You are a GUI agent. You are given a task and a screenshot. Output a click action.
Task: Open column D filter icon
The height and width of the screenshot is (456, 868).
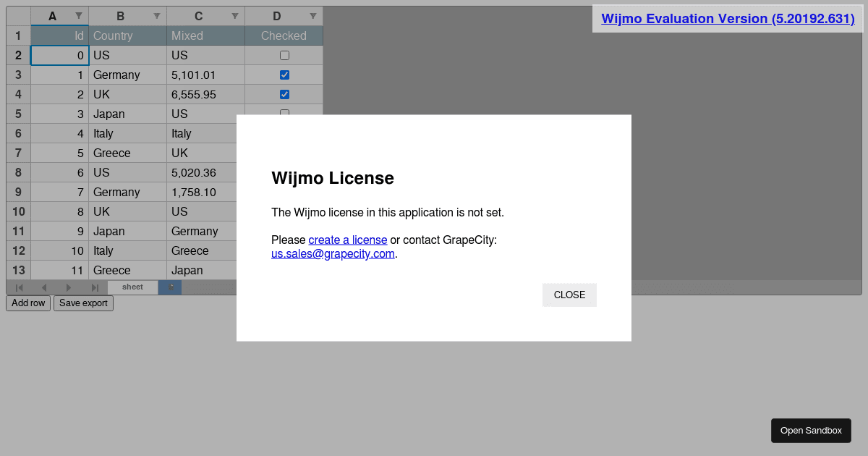312,16
